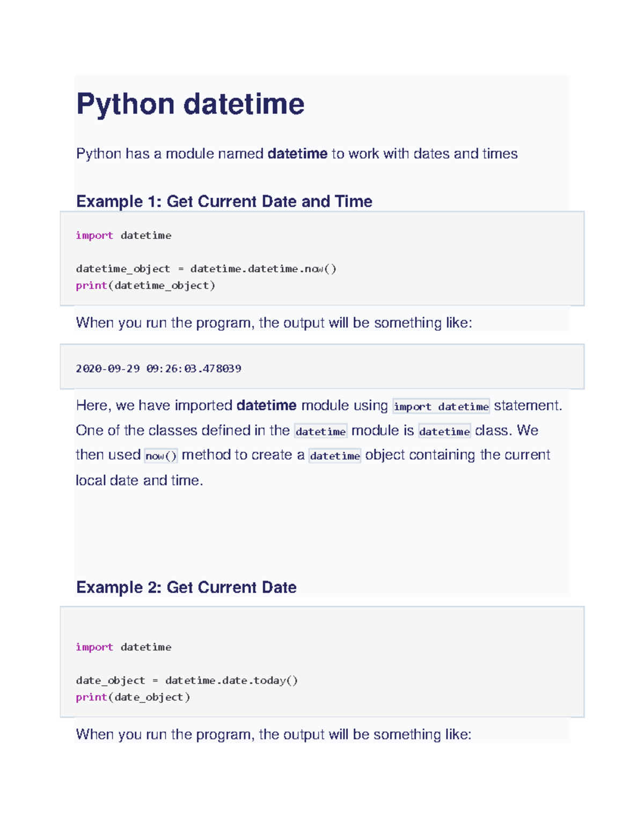Click "import datetime" line in the second code block
This screenshot has width=644, height=834.
tap(123, 647)
